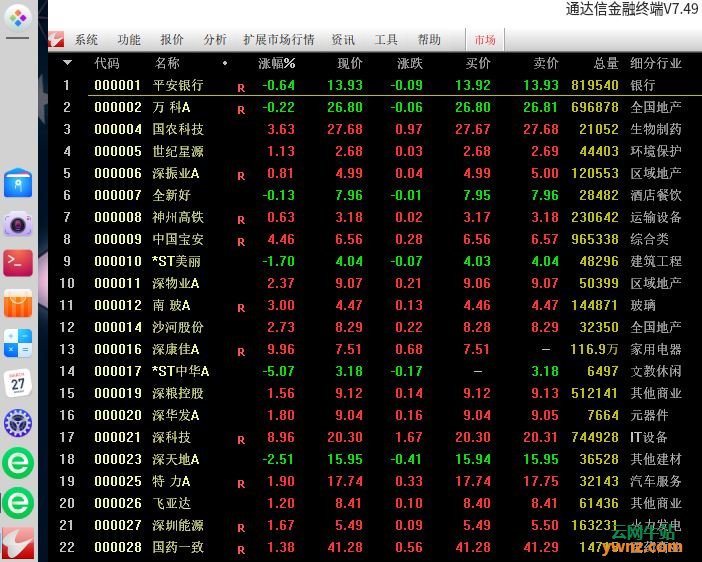This screenshot has width=702, height=562.
Task: Select stock *ST中华A in the list
Action: click(x=181, y=371)
